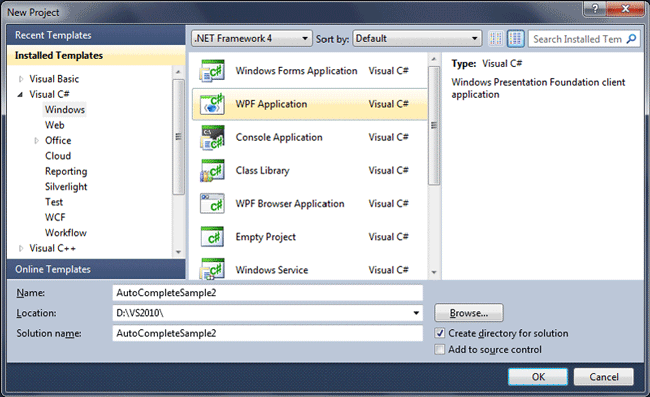Select the Silverlight category
The height and width of the screenshot is (397, 650).
coord(66,186)
